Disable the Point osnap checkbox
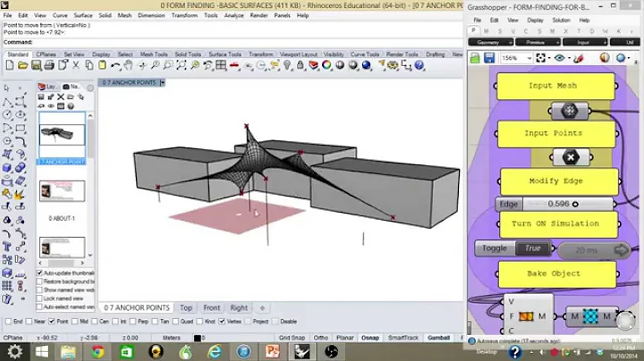The width and height of the screenshot is (644, 361). pyautogui.click(x=52, y=321)
